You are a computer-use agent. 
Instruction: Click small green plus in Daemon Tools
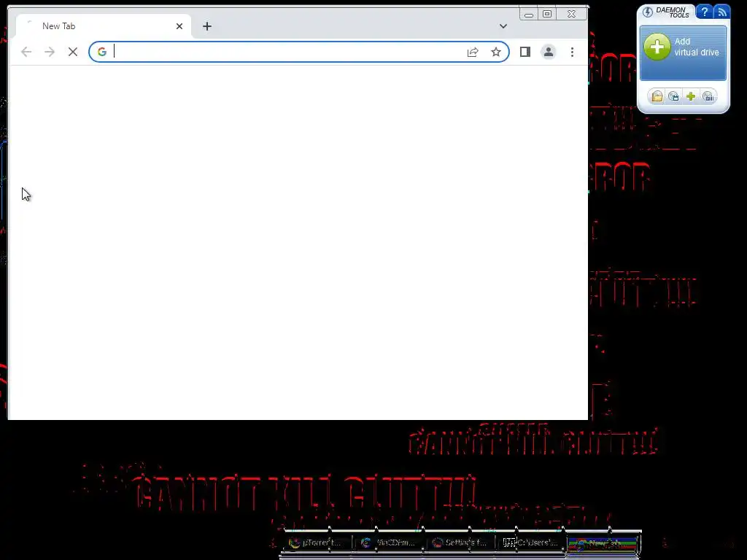coord(691,97)
